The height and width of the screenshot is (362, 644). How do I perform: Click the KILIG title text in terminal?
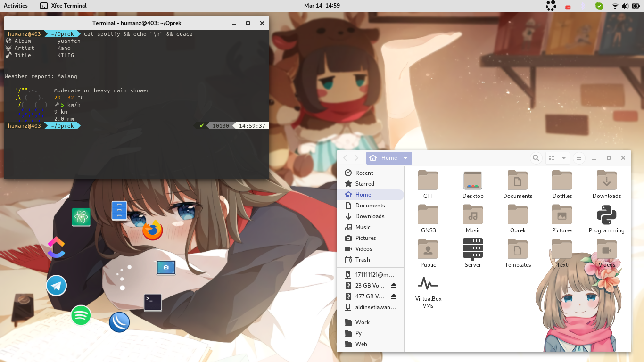point(66,55)
